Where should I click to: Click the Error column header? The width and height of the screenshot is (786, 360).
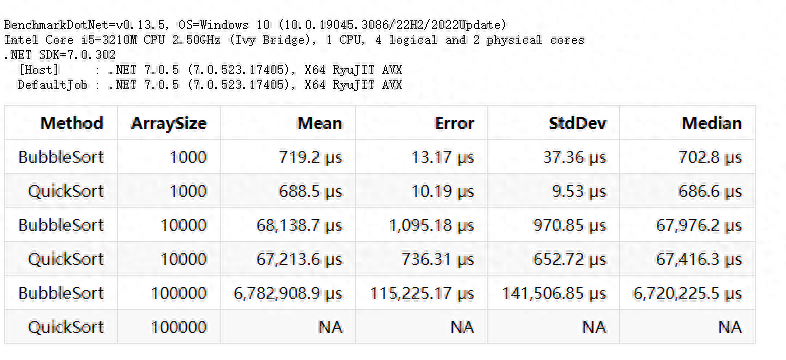454,123
